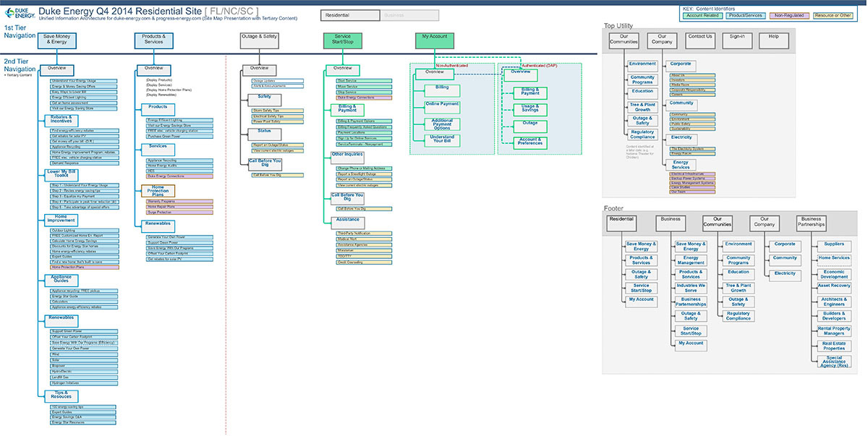This screenshot has width=868, height=436.
Task: Select the Residential tab in the header
Action: click(x=350, y=15)
